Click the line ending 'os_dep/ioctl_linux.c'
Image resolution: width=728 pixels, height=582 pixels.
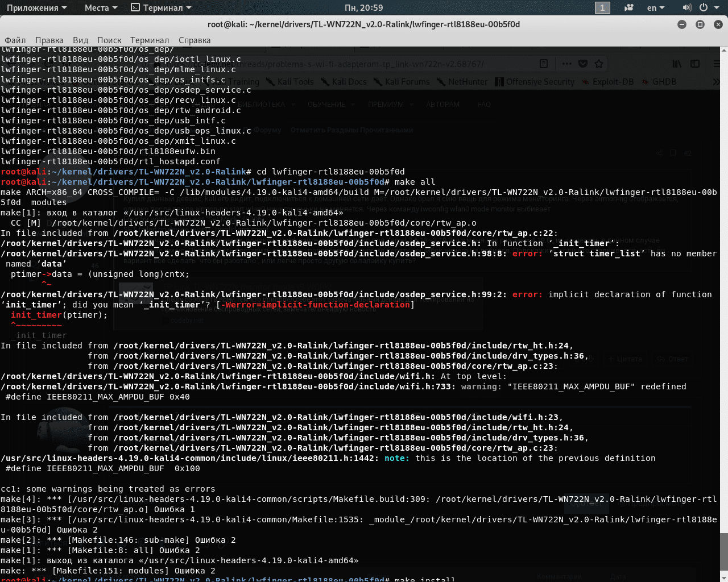(x=121, y=59)
